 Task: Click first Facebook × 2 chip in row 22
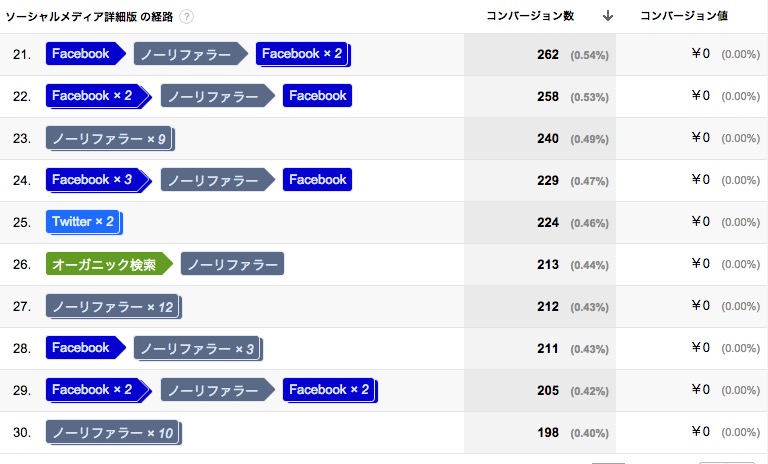98,96
